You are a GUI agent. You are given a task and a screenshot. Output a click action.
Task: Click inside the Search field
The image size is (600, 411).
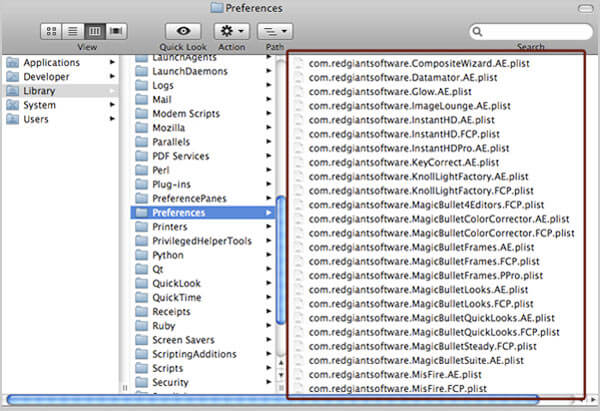(x=530, y=33)
